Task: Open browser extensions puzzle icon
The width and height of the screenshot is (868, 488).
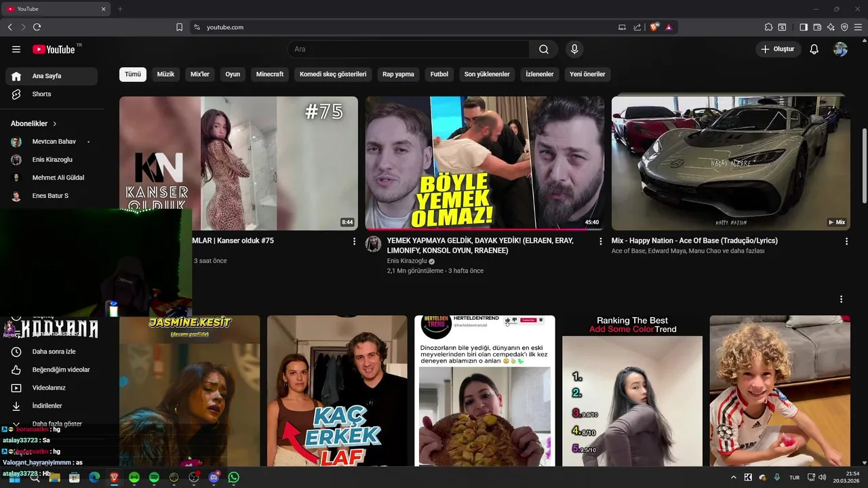Action: 768,27
